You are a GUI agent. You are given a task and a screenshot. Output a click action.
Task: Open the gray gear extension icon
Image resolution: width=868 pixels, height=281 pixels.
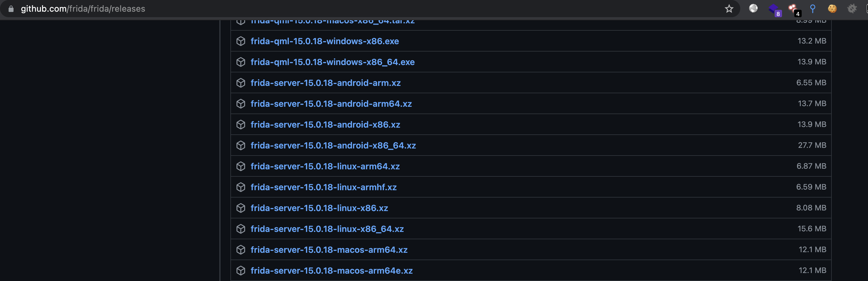[851, 9]
